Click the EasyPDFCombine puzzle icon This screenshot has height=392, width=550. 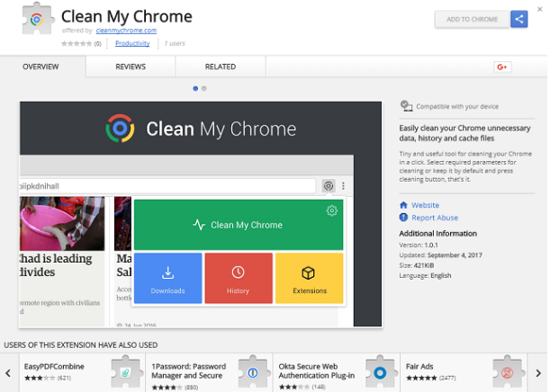[126, 371]
